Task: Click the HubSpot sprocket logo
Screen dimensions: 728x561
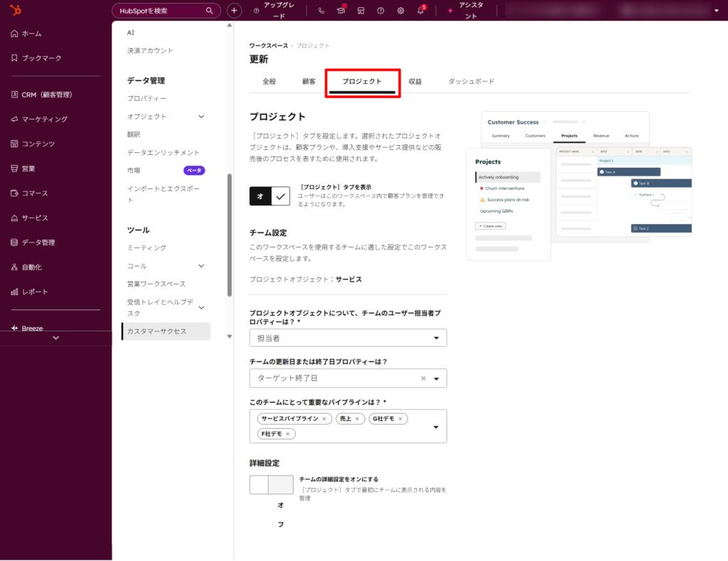Action: [x=16, y=10]
